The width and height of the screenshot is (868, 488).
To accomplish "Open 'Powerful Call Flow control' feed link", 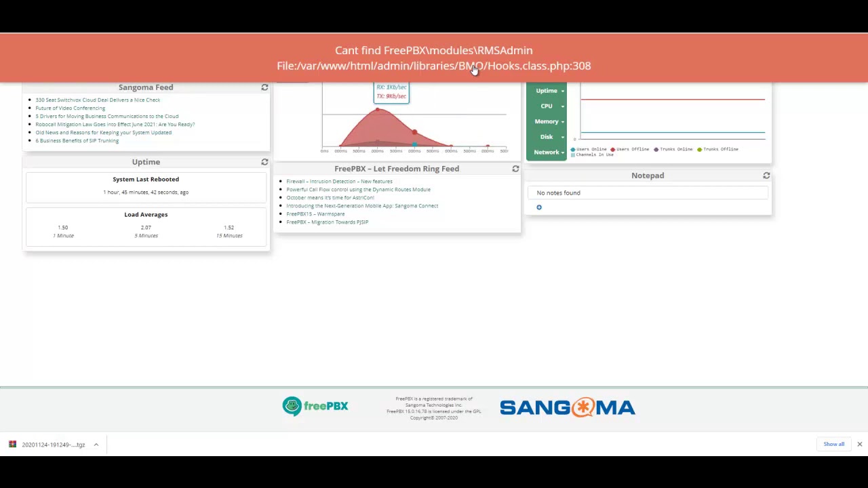I will [x=358, y=189].
